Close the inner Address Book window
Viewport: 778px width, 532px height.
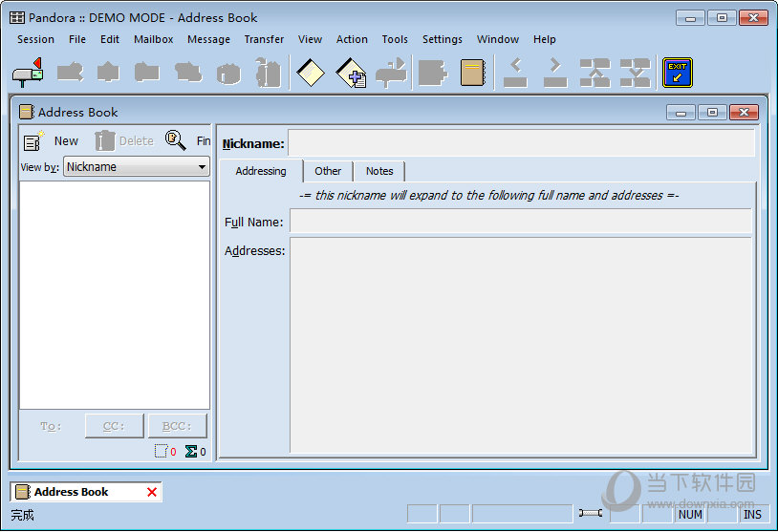(x=744, y=113)
